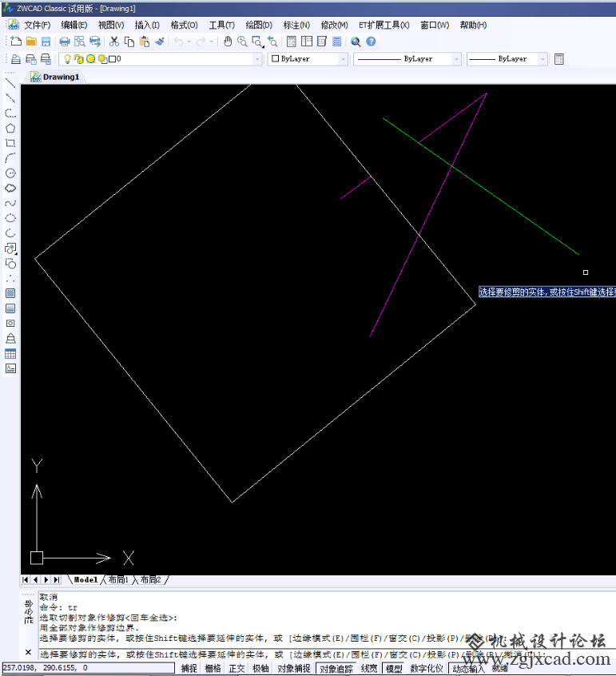Click the magnifier globe search icon
The image size is (616, 676).
(x=356, y=42)
